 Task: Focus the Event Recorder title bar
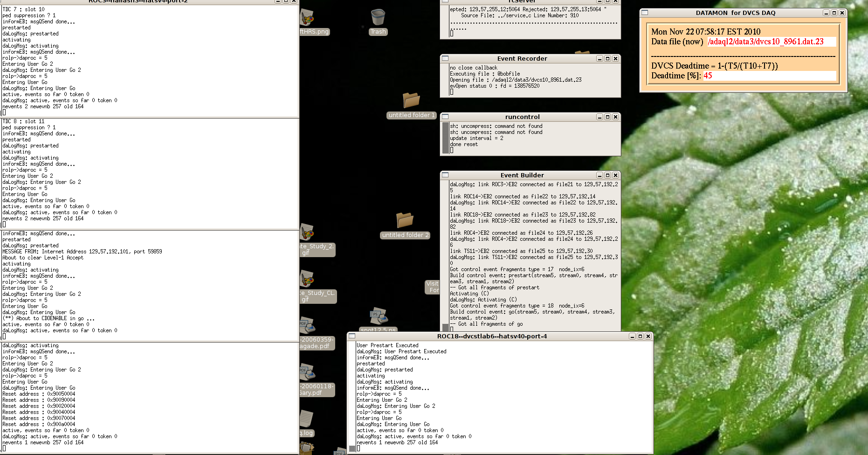[x=522, y=58]
